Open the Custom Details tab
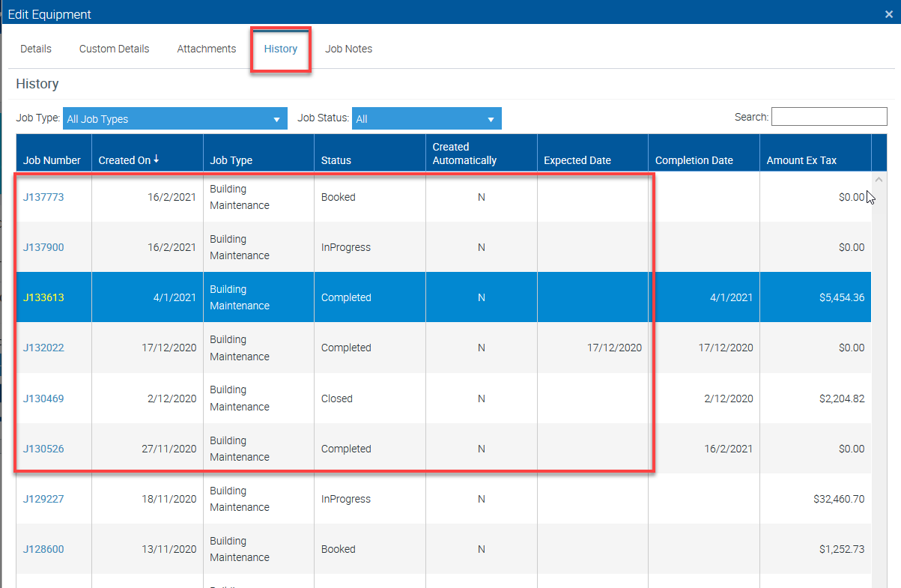Image resolution: width=901 pixels, height=588 pixels. (114, 49)
